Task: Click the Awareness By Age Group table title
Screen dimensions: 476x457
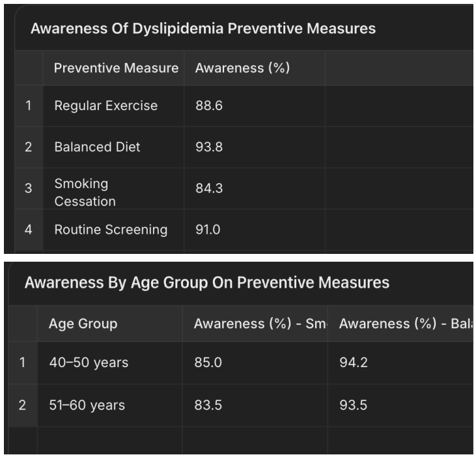Action: (x=206, y=283)
